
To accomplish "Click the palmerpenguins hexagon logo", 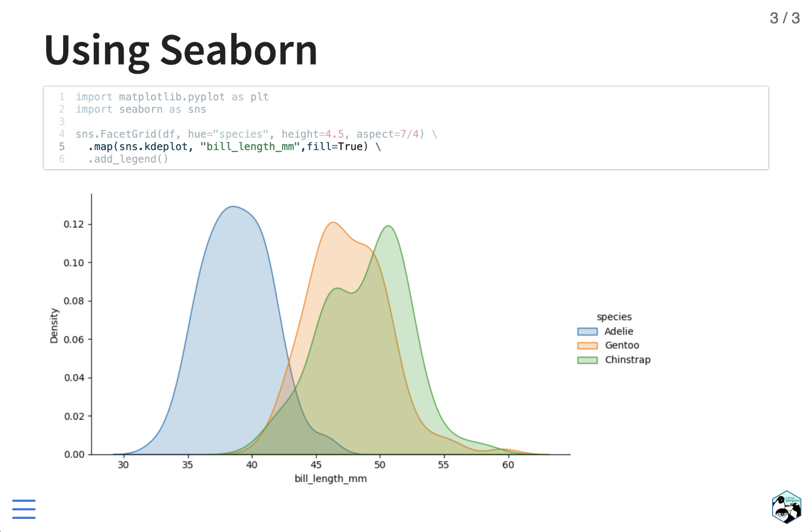I will (x=786, y=507).
